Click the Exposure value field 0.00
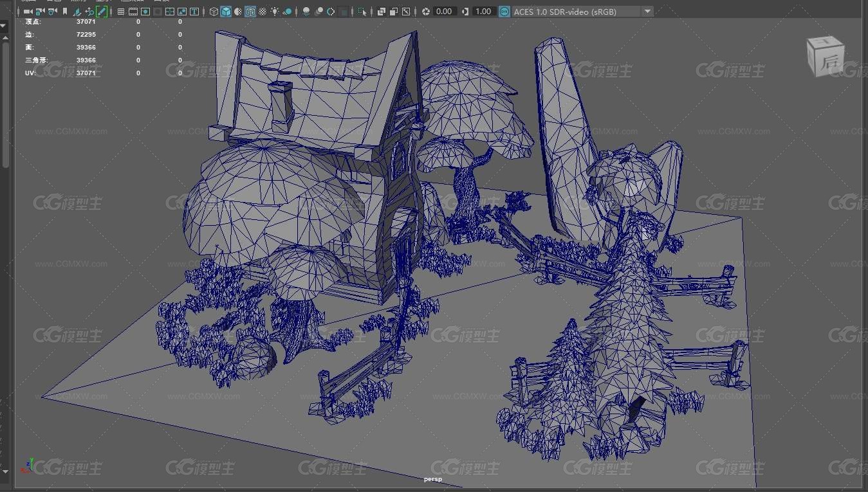The image size is (868, 492). click(445, 12)
